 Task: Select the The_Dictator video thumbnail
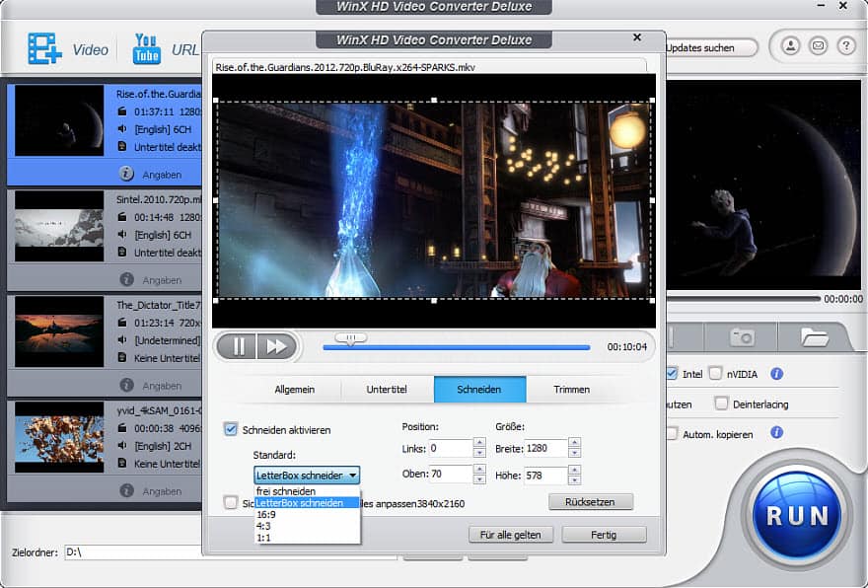click(59, 331)
